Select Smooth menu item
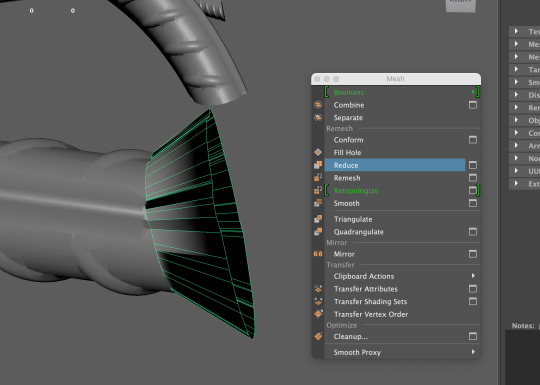Image resolution: width=540 pixels, height=385 pixels. click(346, 204)
